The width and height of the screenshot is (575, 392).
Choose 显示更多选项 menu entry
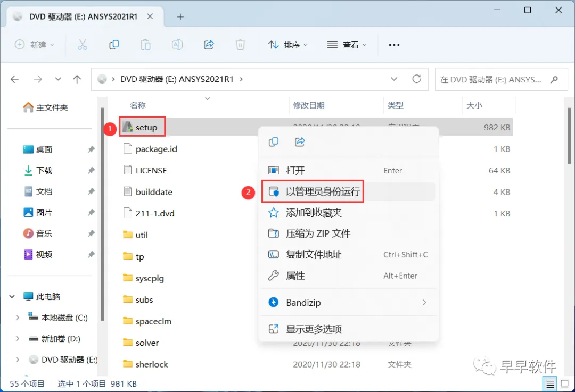(348, 329)
